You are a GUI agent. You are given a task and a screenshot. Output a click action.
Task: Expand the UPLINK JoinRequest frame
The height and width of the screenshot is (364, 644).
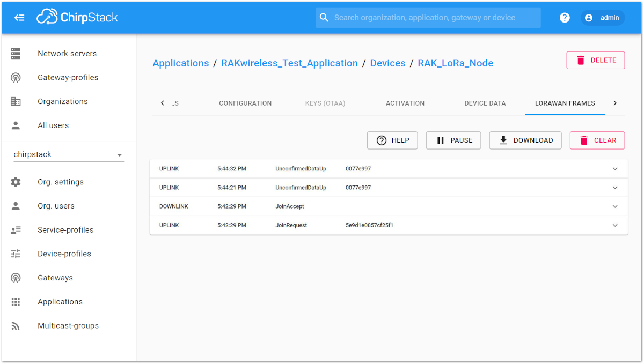[615, 225]
